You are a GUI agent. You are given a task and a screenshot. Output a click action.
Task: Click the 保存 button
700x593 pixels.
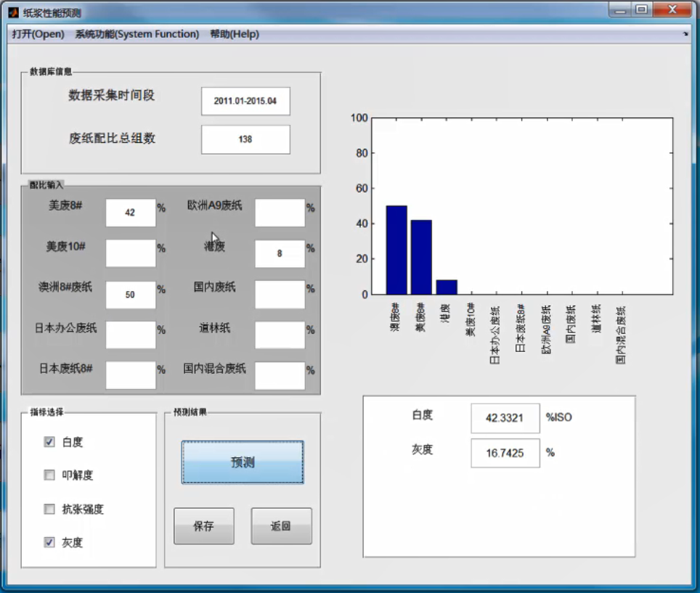[204, 526]
